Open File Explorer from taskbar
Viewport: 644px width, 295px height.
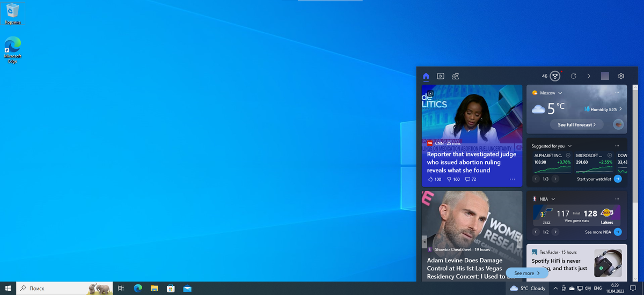[154, 288]
